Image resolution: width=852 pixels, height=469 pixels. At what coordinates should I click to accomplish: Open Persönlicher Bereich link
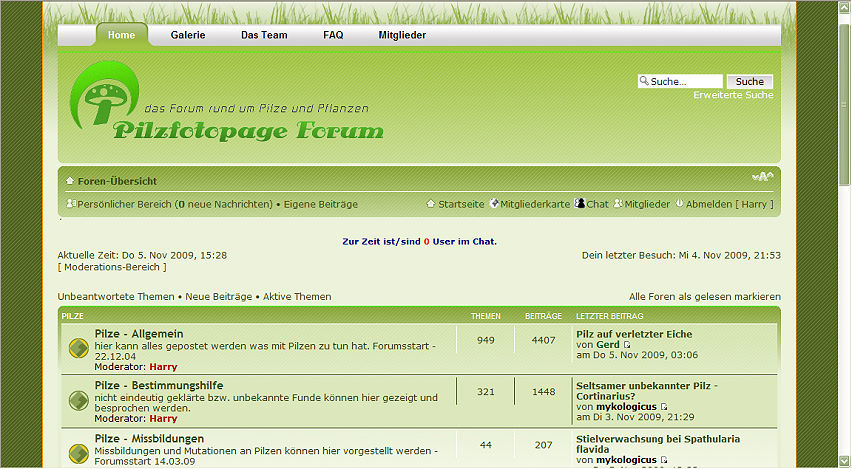point(175,204)
